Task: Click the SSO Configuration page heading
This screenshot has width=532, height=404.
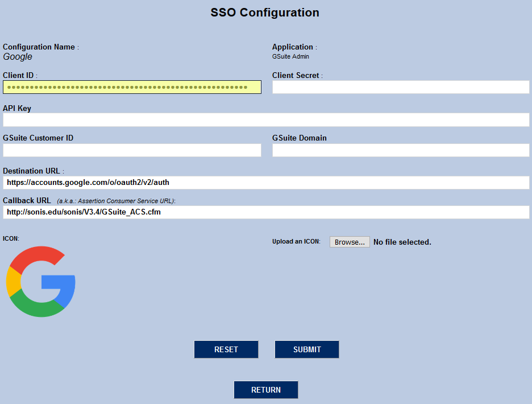Action: (x=265, y=13)
